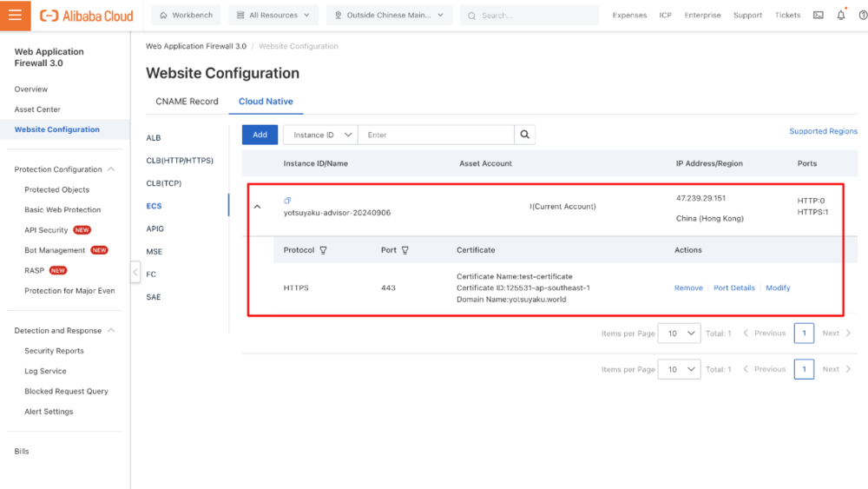This screenshot has width=868, height=489.
Task: Open Port Details link
Action: (734, 288)
